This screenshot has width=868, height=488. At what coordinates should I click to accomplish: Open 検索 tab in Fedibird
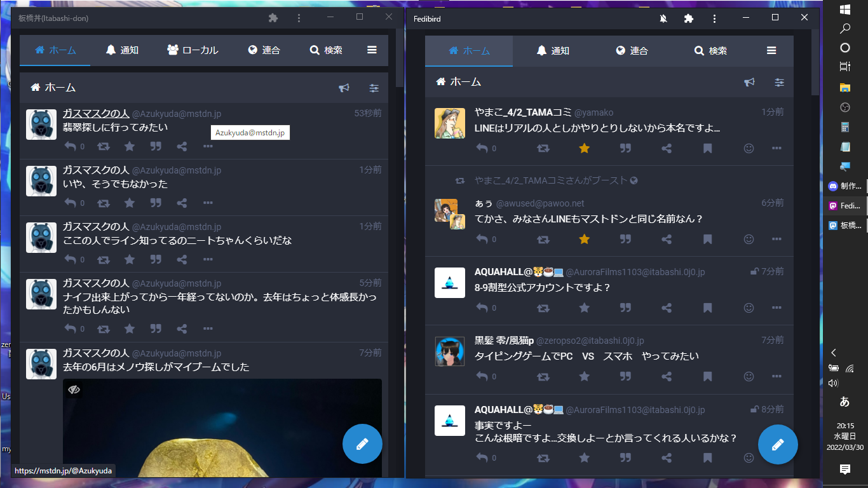coord(710,51)
